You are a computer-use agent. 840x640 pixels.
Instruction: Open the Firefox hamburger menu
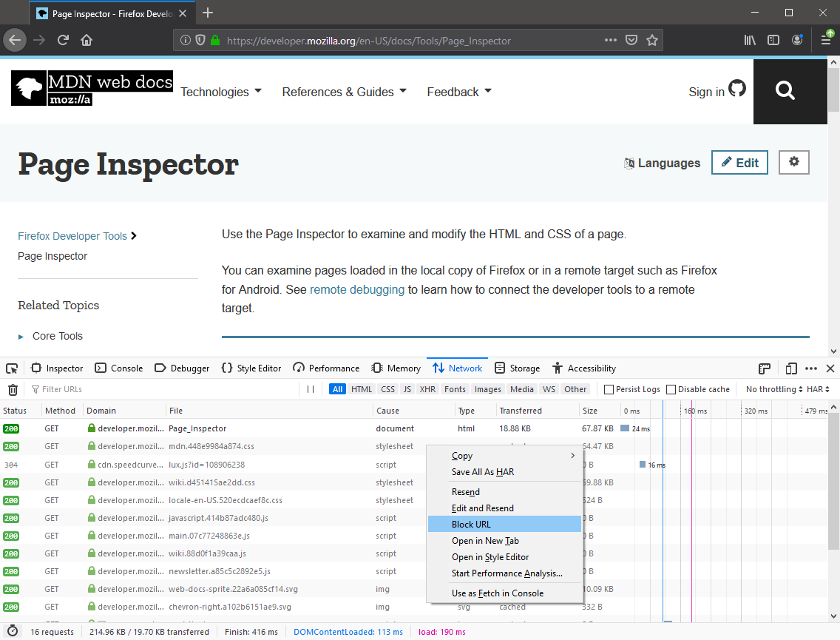826,40
